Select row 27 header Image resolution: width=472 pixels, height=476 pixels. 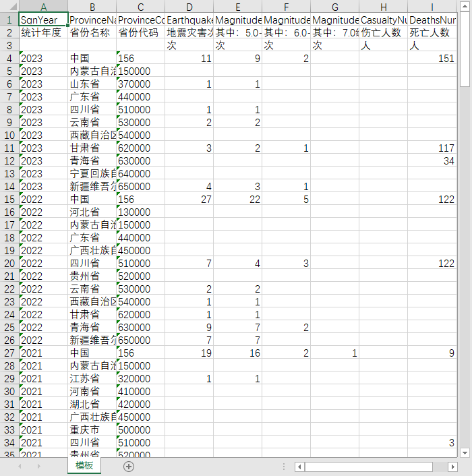[x=9, y=353]
